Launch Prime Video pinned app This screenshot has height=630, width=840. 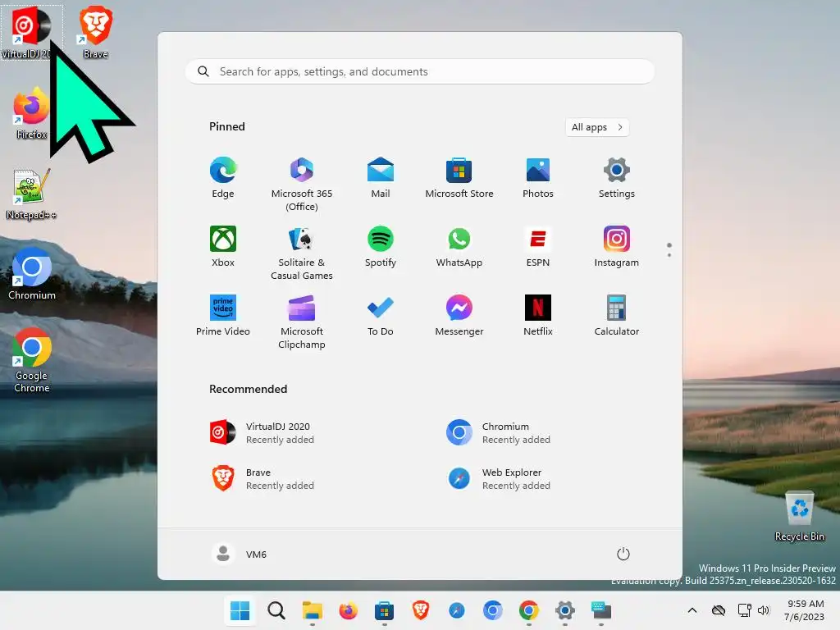point(223,316)
